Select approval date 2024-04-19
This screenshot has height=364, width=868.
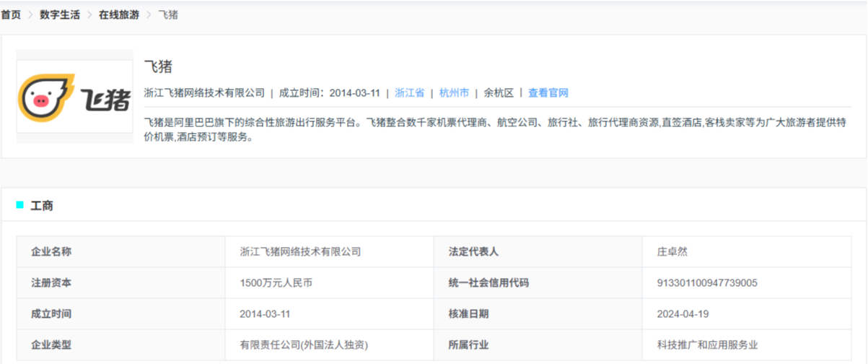683,314
